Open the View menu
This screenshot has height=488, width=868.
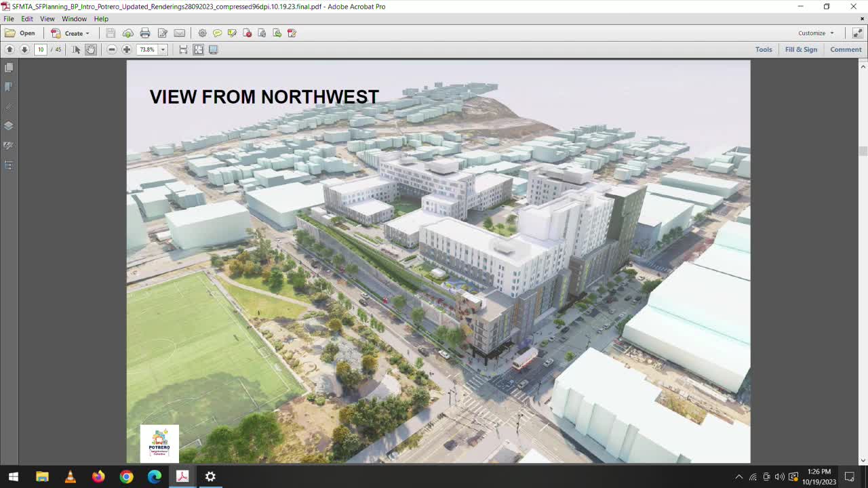coord(47,18)
